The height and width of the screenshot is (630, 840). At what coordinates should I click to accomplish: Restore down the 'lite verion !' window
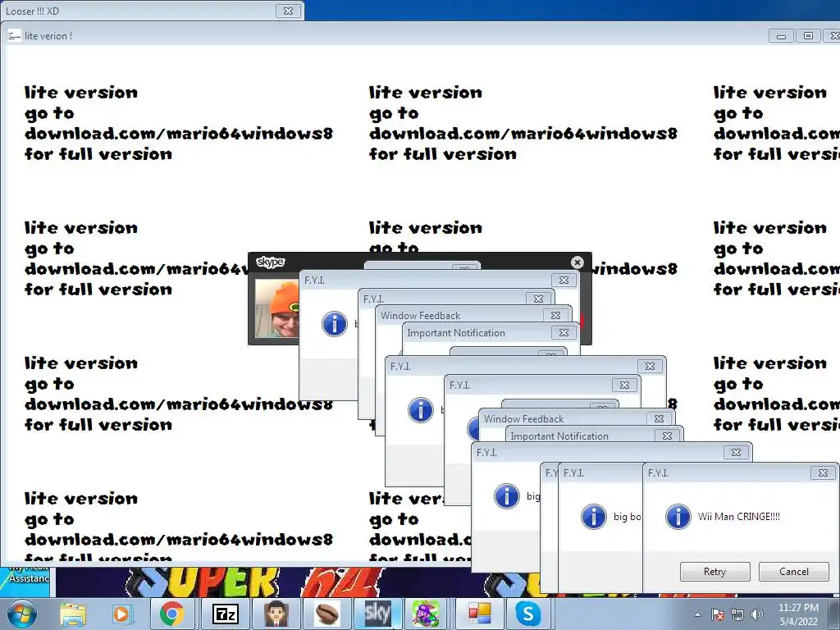(x=808, y=36)
